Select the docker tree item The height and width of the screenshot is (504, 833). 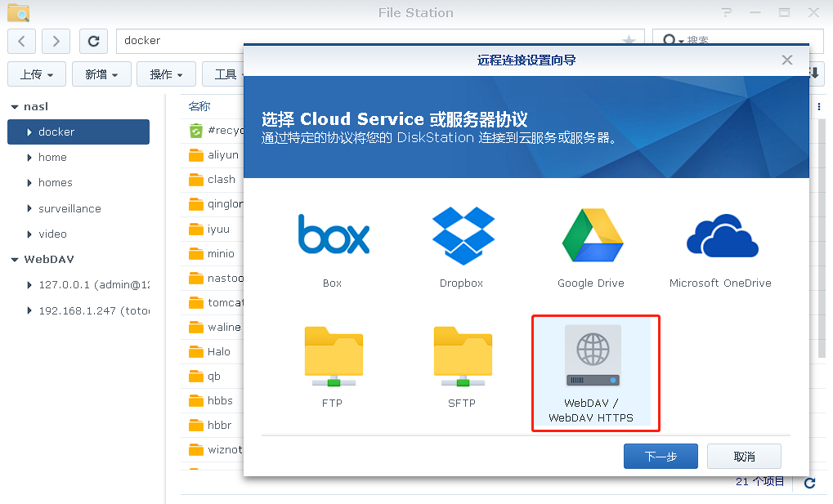(78, 132)
